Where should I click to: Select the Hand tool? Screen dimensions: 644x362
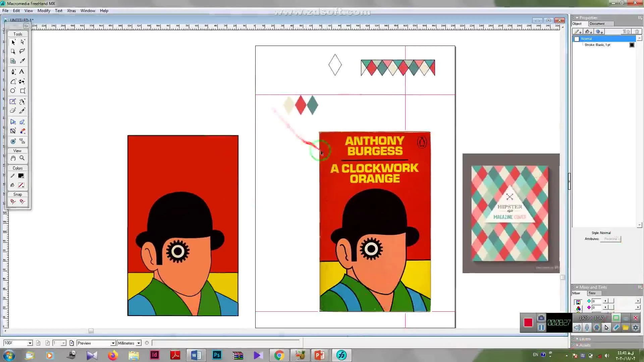pos(13,158)
